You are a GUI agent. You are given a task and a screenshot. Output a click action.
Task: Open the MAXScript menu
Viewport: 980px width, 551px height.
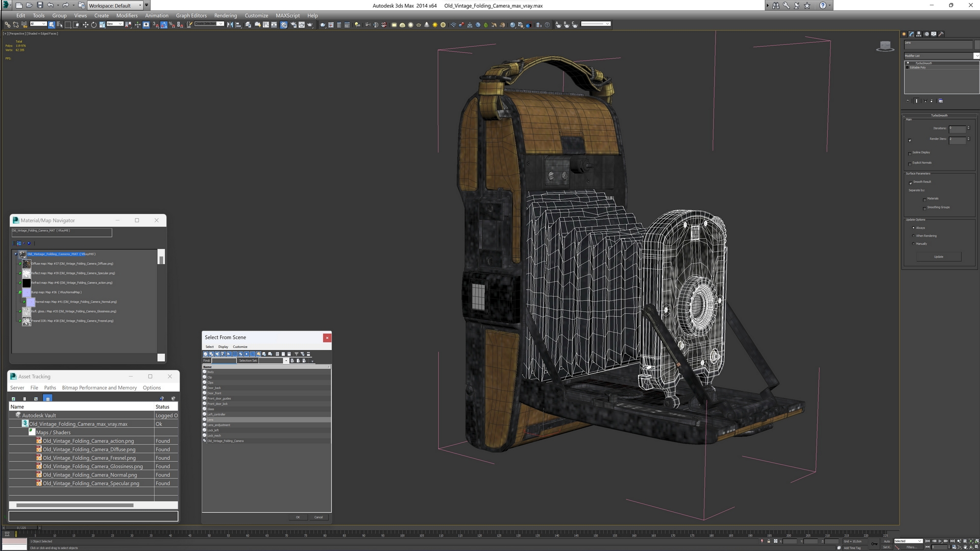287,15
